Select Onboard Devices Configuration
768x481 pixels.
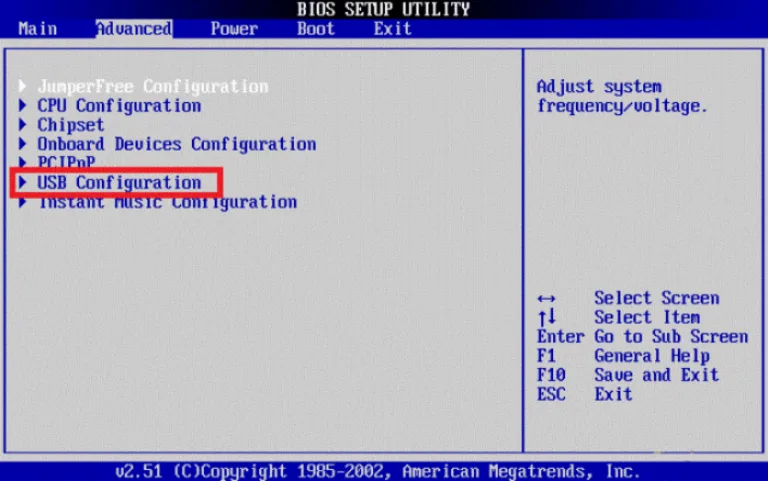[177, 144]
